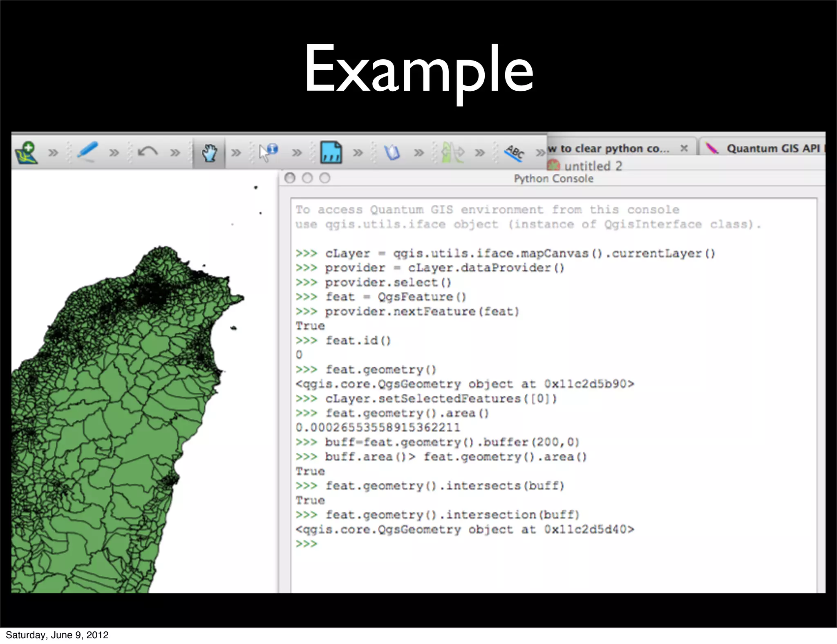Click the blue book icon
Image resolution: width=837 pixels, height=644 pixels.
point(392,152)
